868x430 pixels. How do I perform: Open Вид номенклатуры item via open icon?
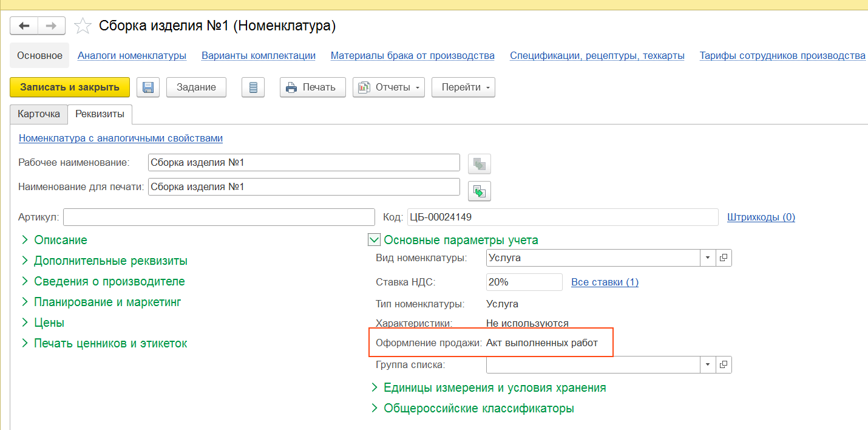click(x=724, y=258)
